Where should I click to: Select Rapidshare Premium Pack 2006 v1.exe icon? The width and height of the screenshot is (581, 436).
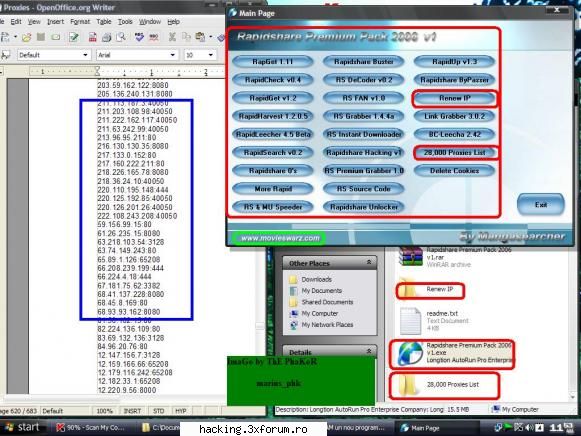click(x=410, y=353)
